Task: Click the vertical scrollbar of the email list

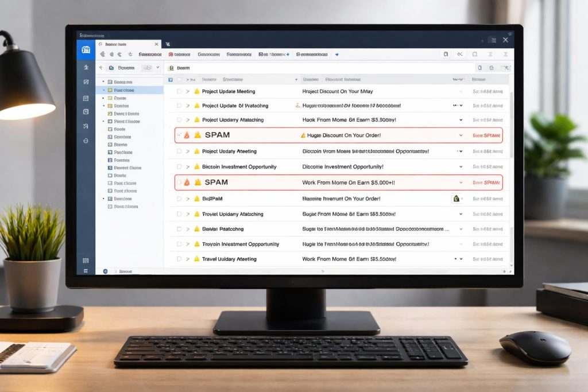Action: click(x=511, y=123)
